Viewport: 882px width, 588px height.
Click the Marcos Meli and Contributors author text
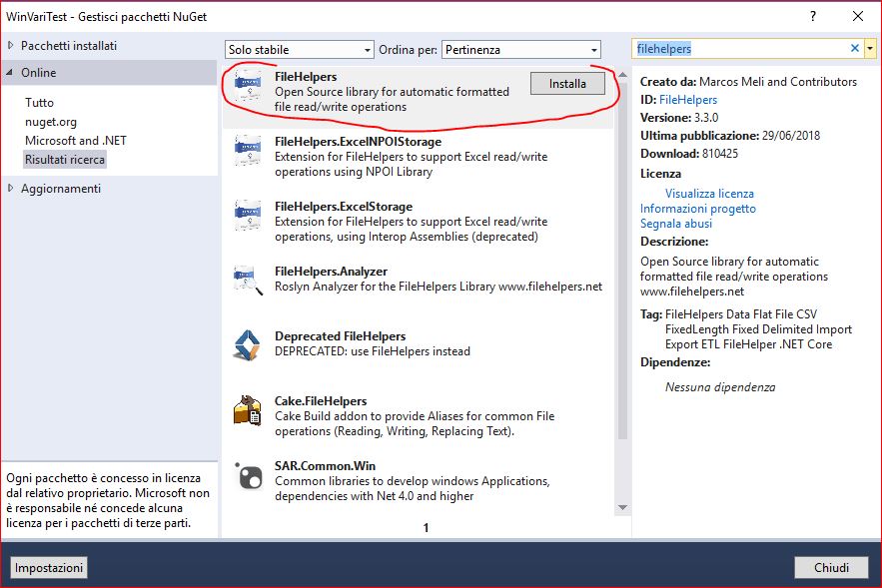click(778, 82)
